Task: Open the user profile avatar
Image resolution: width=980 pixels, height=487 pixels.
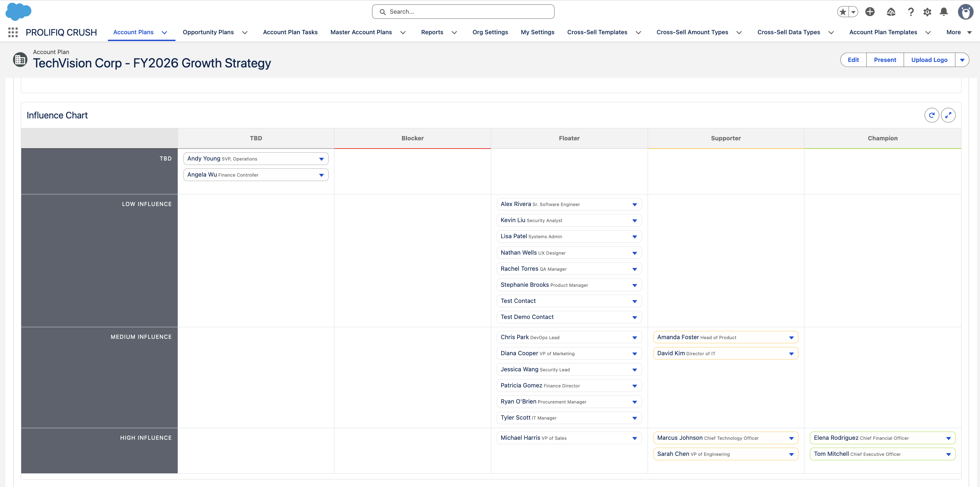Action: (x=966, y=12)
